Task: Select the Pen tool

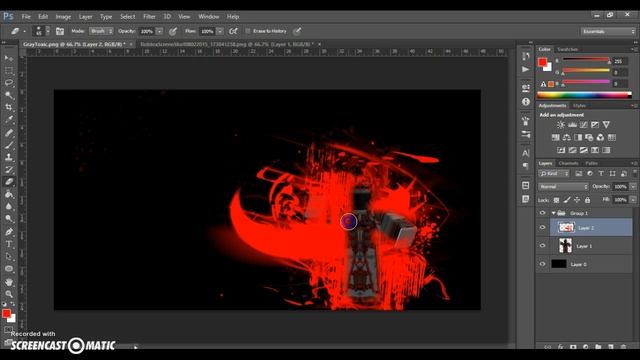Action: [x=9, y=232]
